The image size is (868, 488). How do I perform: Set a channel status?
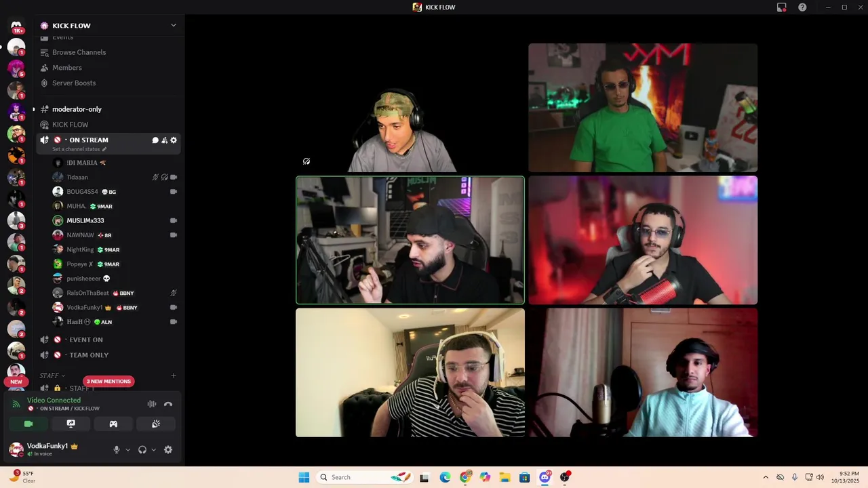79,149
